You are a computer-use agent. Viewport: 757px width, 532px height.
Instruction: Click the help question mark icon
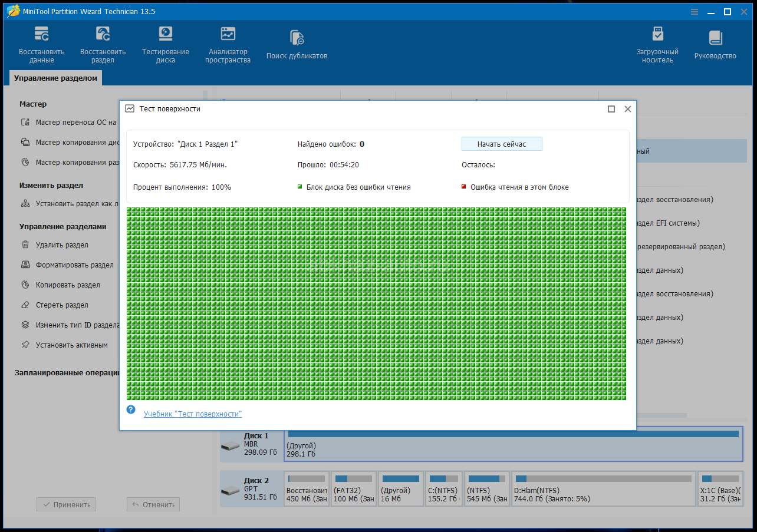tap(131, 409)
